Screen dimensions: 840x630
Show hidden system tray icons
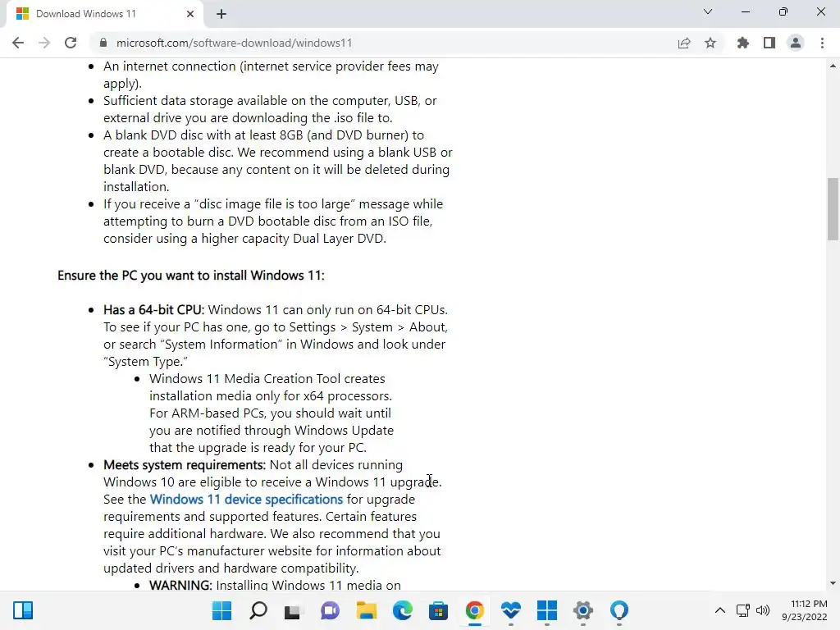(720, 610)
